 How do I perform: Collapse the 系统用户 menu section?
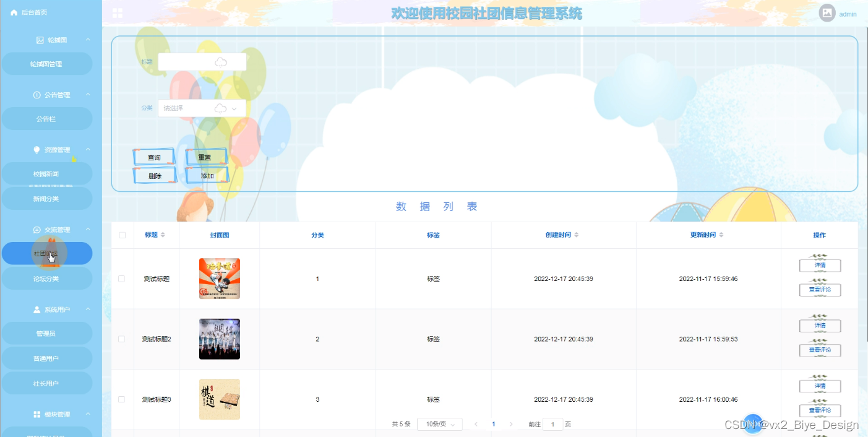click(x=88, y=309)
